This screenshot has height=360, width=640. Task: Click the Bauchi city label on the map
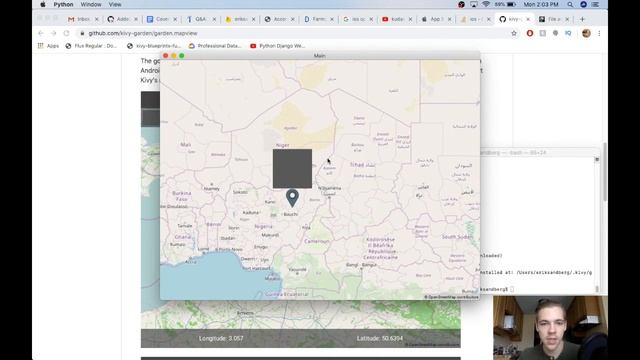tap(291, 214)
